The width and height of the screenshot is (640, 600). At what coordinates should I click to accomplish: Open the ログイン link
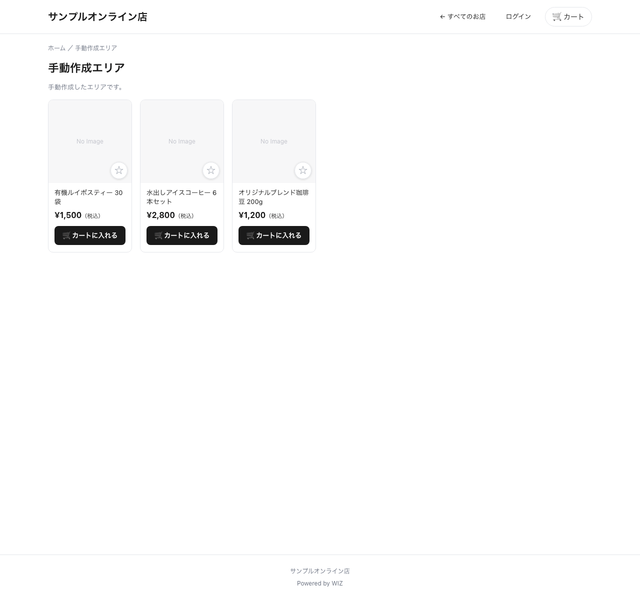(x=518, y=17)
